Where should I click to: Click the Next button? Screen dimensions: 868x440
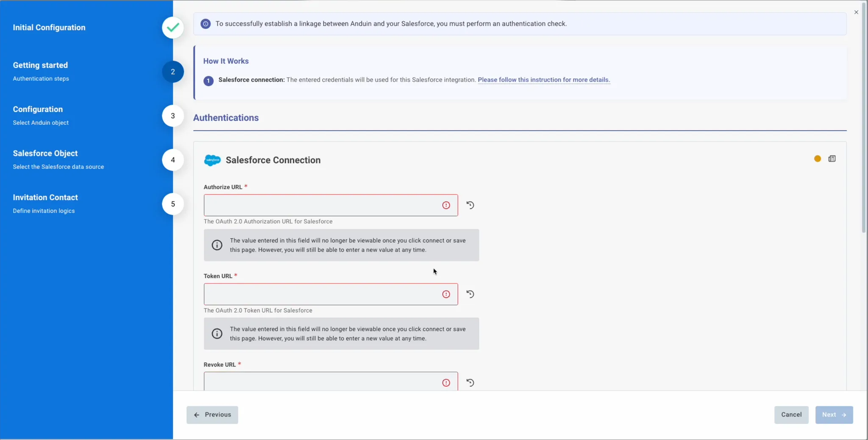pyautogui.click(x=834, y=415)
